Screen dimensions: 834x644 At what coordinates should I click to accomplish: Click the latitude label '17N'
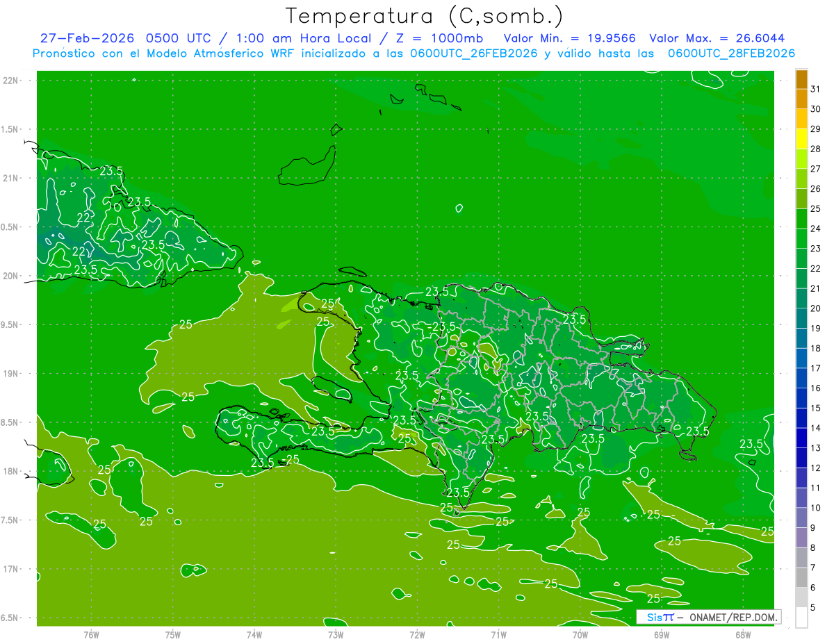pos(11,569)
